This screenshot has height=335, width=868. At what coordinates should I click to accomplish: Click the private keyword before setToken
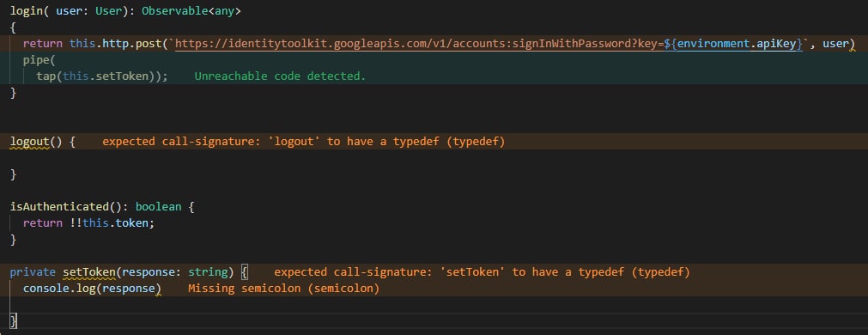point(33,272)
